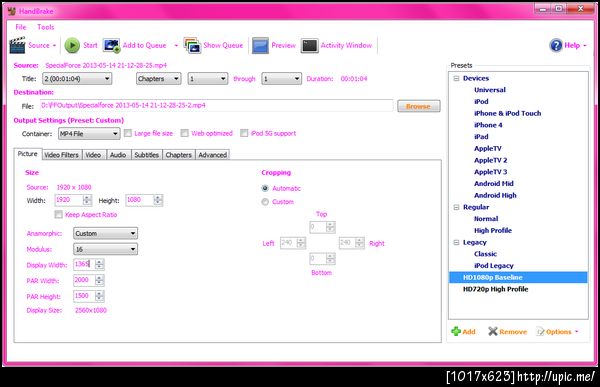Screen dimensions: 600x387
Task: Click the green Start play icon
Action: tap(72, 45)
